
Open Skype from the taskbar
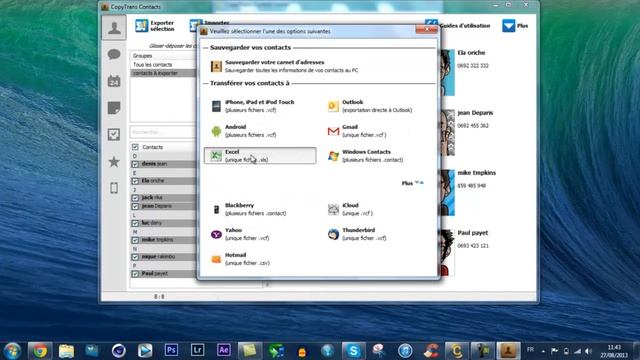click(353, 351)
